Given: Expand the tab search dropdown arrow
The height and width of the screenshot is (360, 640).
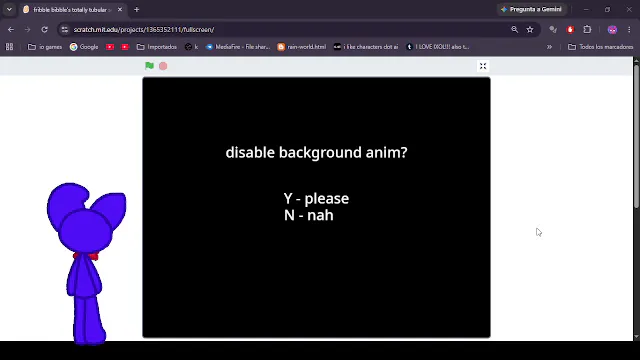Looking at the screenshot, I should 9,9.
